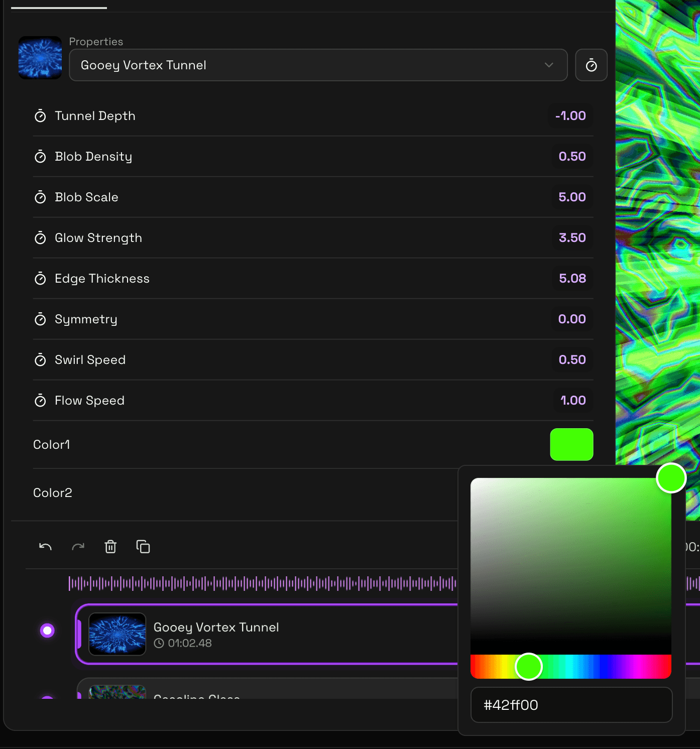Click the redo arrow icon
This screenshot has width=700, height=749.
[78, 547]
